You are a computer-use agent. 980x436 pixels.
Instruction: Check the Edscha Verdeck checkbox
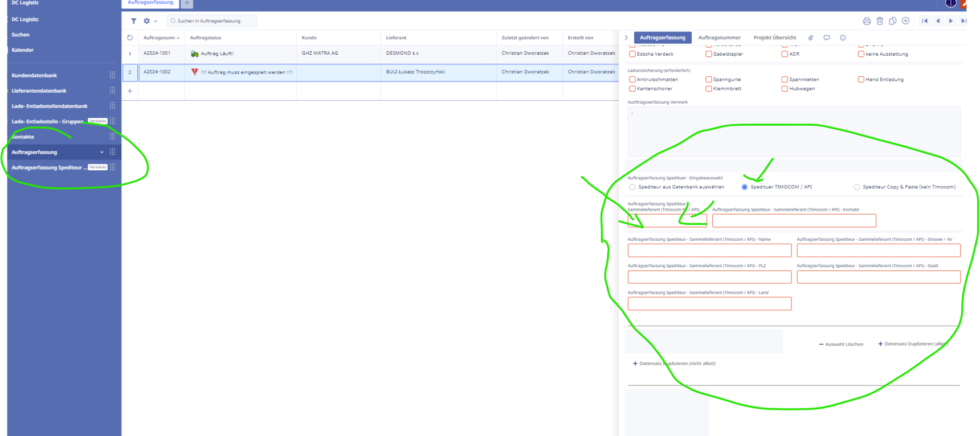click(632, 54)
